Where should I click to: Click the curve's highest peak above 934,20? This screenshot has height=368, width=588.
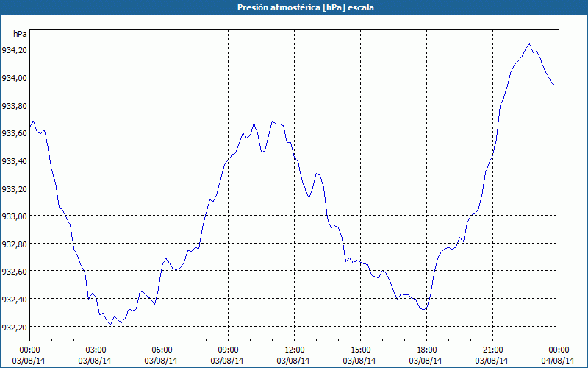coord(529,44)
